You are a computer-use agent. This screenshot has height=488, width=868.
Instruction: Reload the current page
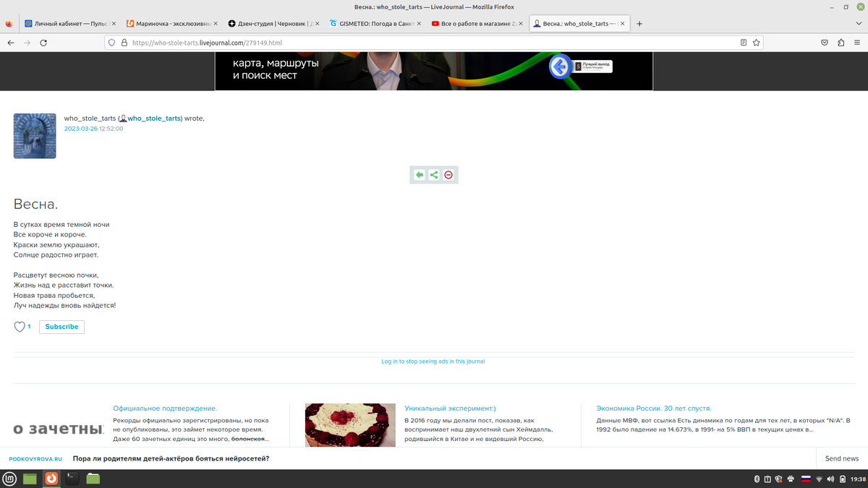tap(43, 43)
